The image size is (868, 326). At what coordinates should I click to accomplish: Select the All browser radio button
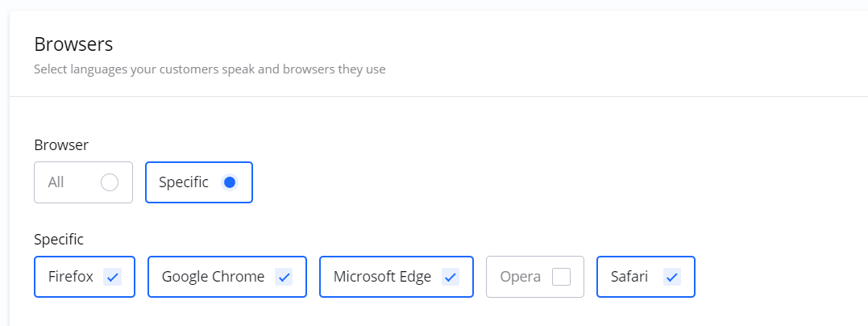pos(110,182)
